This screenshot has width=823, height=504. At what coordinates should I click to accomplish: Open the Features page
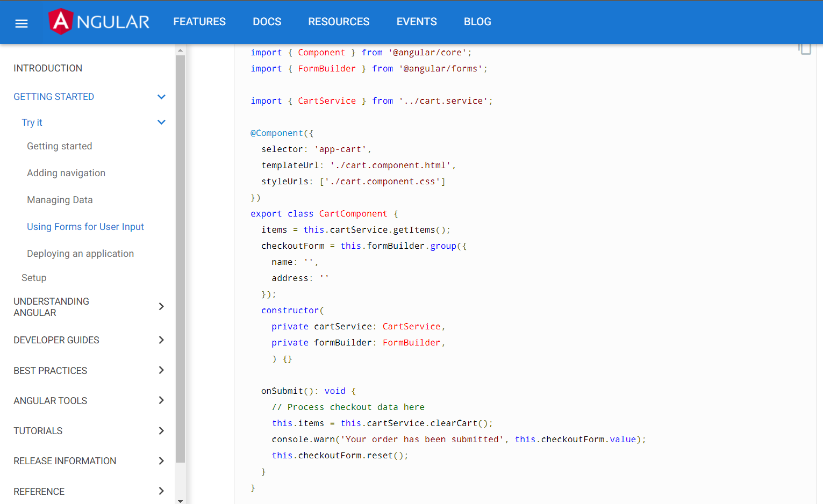(199, 21)
